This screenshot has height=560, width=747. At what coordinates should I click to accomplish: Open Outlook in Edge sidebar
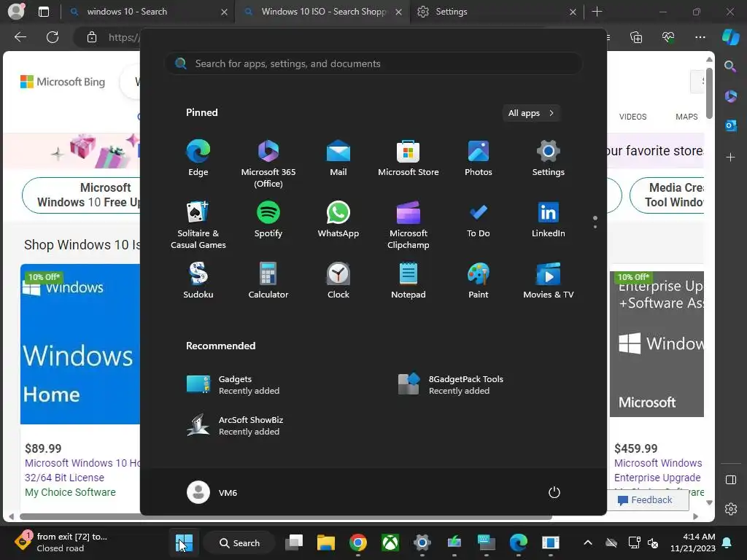[730, 125]
